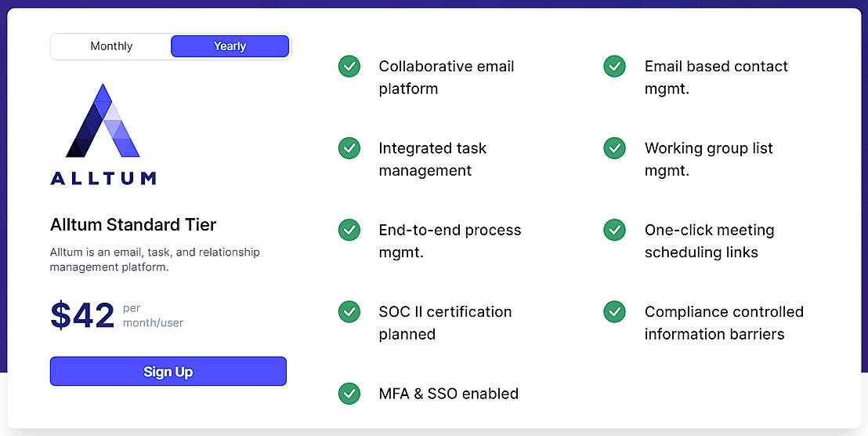The height and width of the screenshot is (436, 868).
Task: Click checkmark beside MFA & SSO enabled
Action: [x=349, y=394]
